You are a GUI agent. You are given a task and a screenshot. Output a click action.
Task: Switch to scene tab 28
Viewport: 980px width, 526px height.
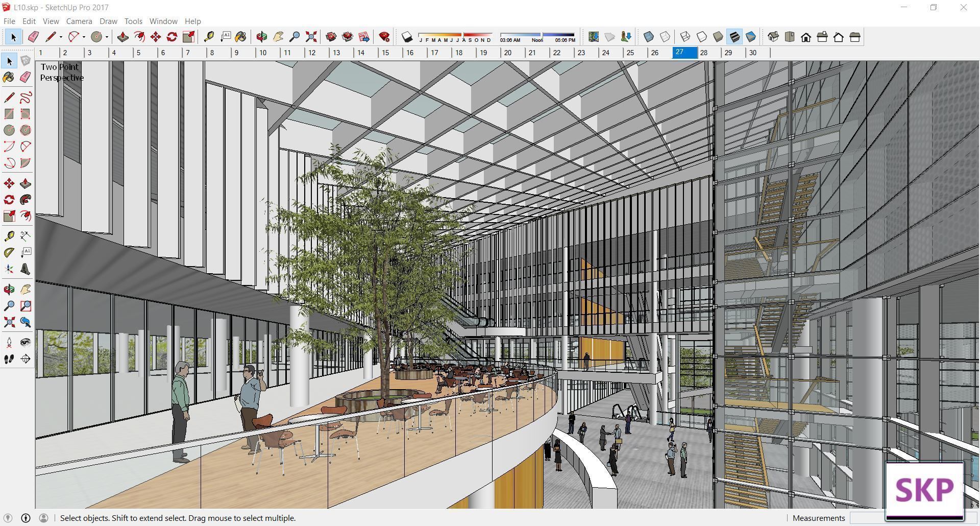[x=709, y=53]
